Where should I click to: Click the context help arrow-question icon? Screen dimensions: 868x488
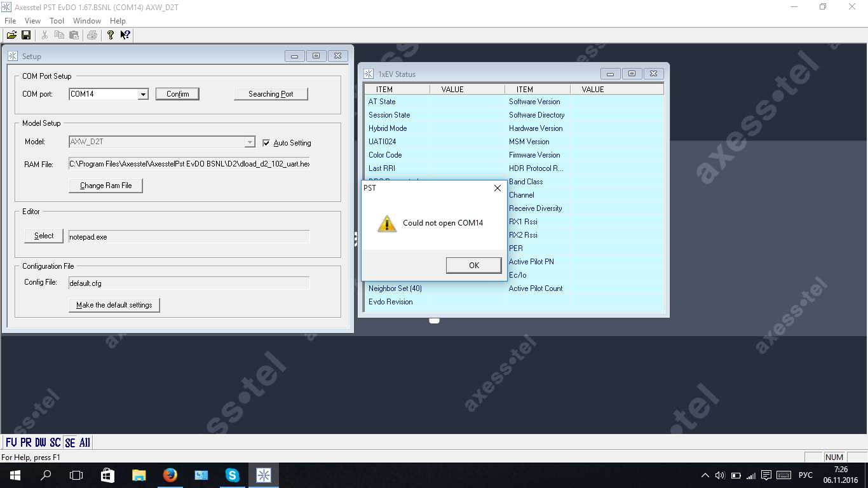[125, 35]
